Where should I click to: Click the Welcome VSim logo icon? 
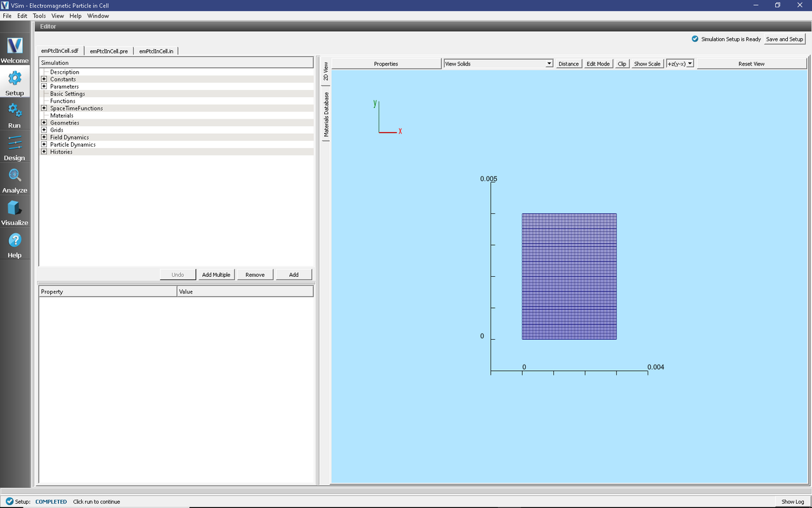14,46
